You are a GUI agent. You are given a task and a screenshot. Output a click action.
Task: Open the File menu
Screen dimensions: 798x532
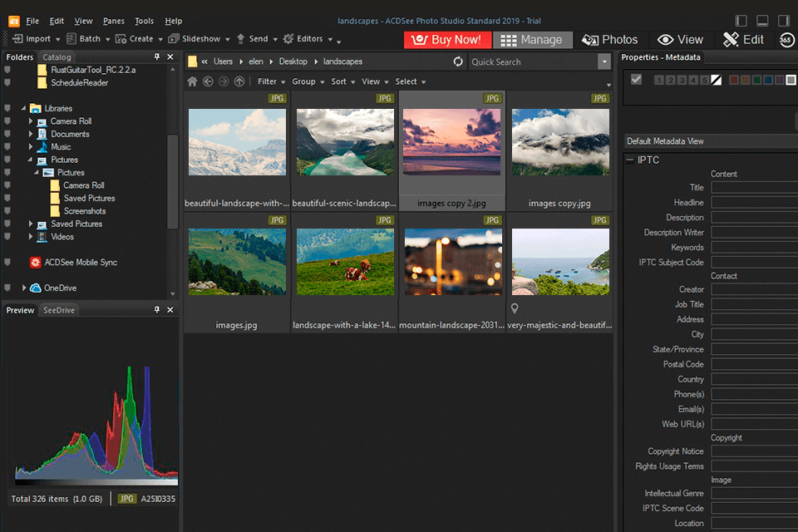tap(32, 21)
